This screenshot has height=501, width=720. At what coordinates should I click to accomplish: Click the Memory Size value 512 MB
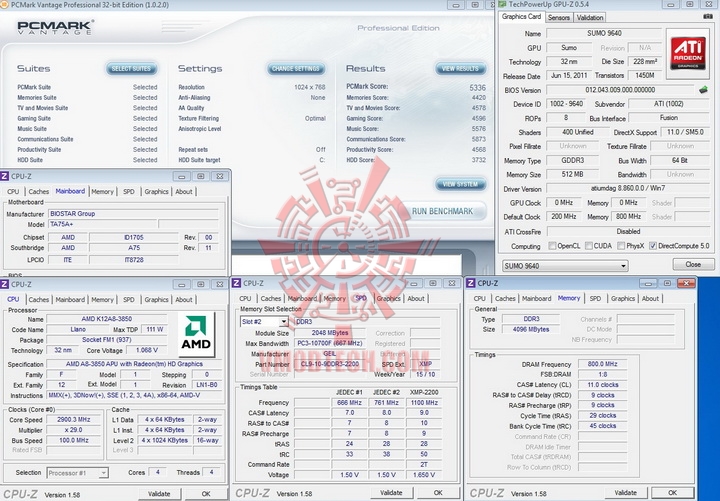(572, 175)
